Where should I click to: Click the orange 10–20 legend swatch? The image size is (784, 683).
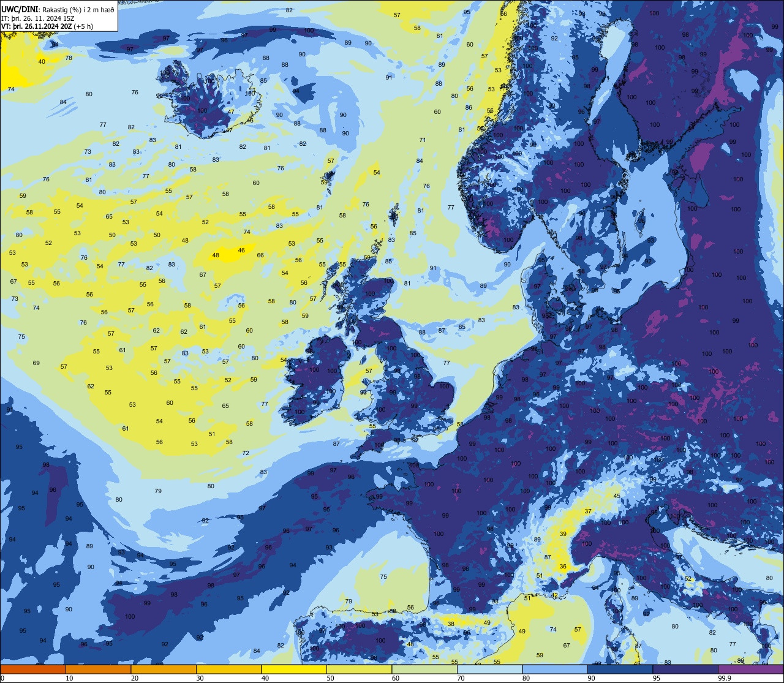coord(98,669)
